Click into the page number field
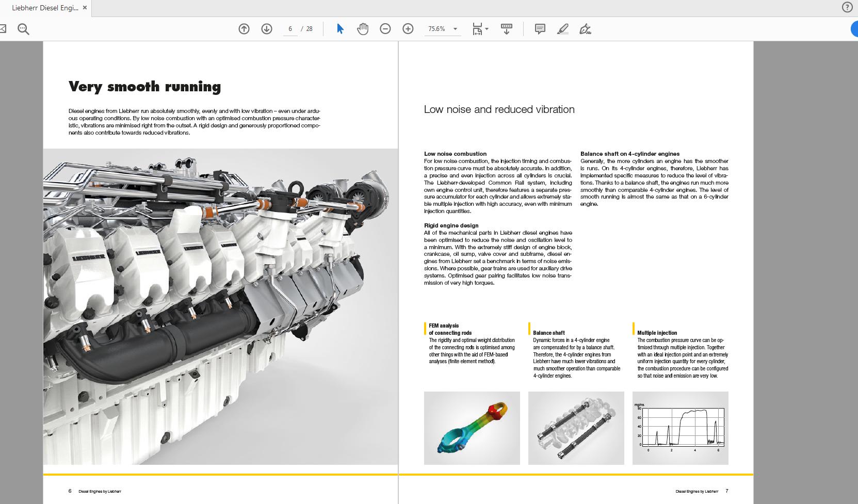The width and height of the screenshot is (858, 504). point(291,29)
